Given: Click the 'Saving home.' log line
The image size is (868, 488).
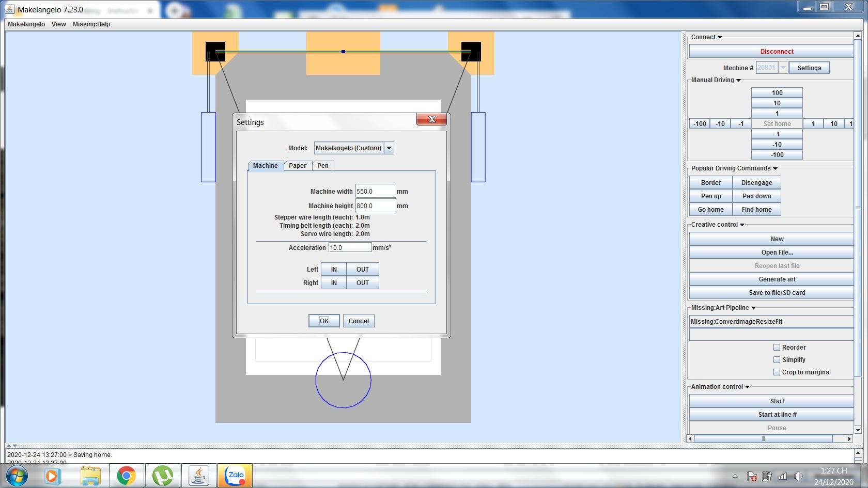Looking at the screenshot, I should tap(59, 455).
